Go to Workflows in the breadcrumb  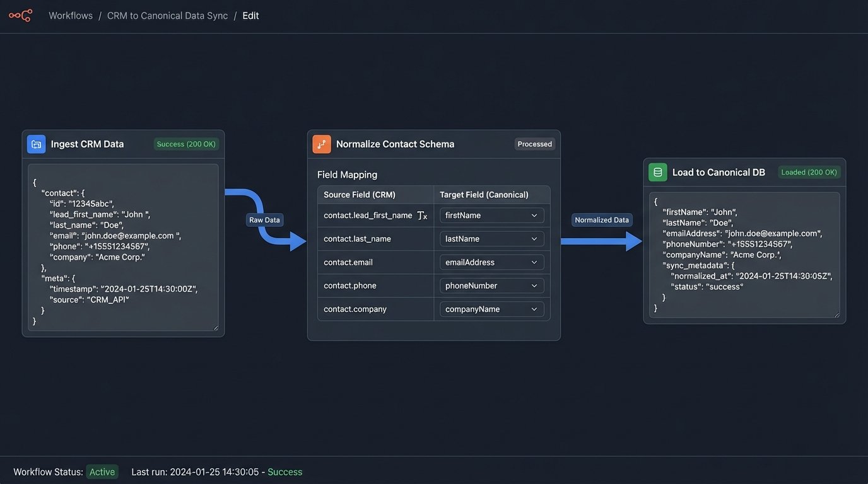[71, 16]
